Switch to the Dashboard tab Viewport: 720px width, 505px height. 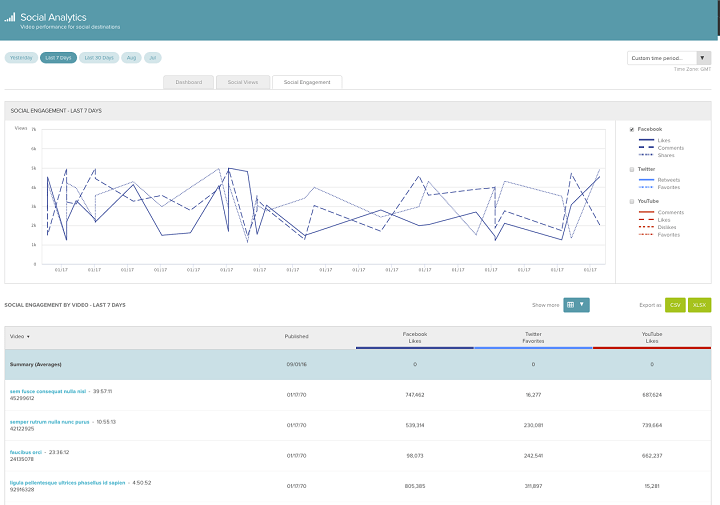(189, 82)
